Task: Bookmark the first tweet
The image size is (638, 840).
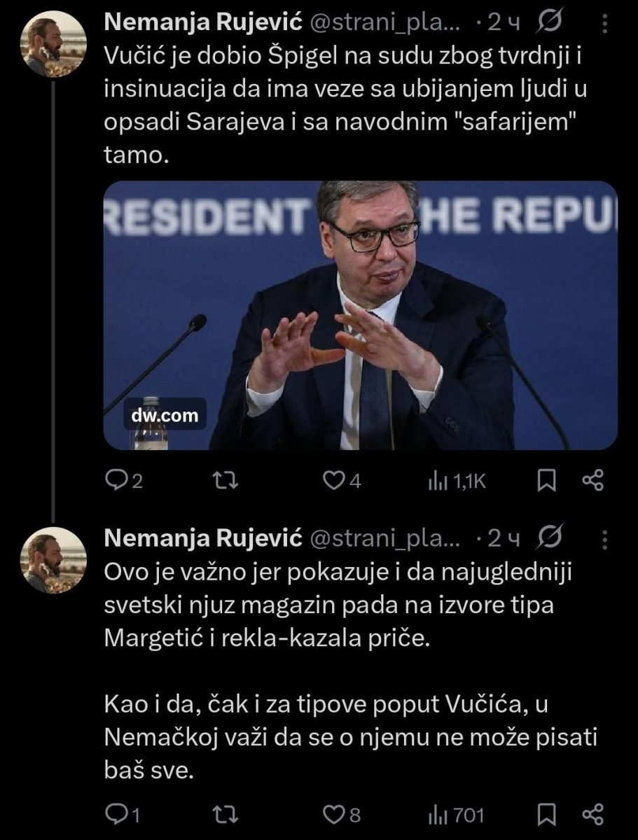Action: (546, 481)
